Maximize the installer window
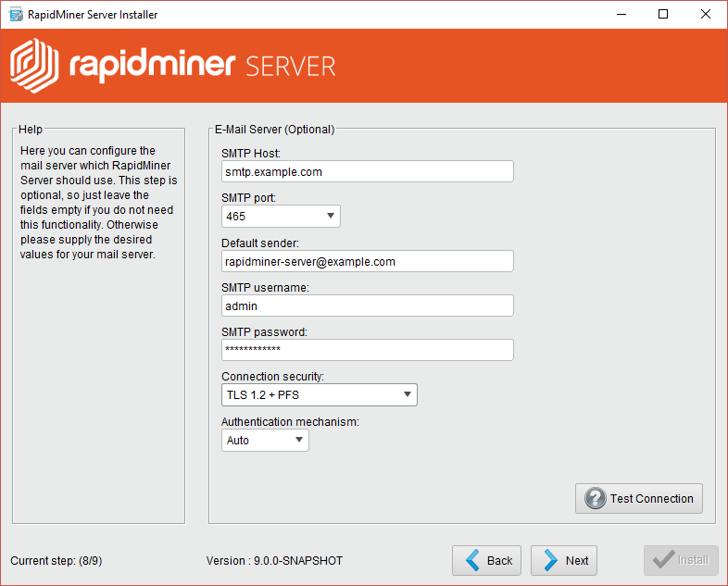The image size is (728, 586). pos(663,15)
